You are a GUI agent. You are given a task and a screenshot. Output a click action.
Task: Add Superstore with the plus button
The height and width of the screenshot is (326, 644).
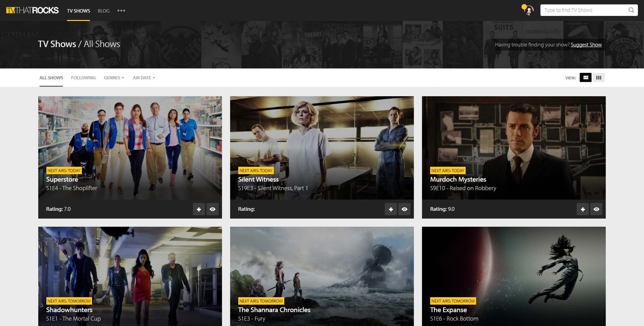199,209
